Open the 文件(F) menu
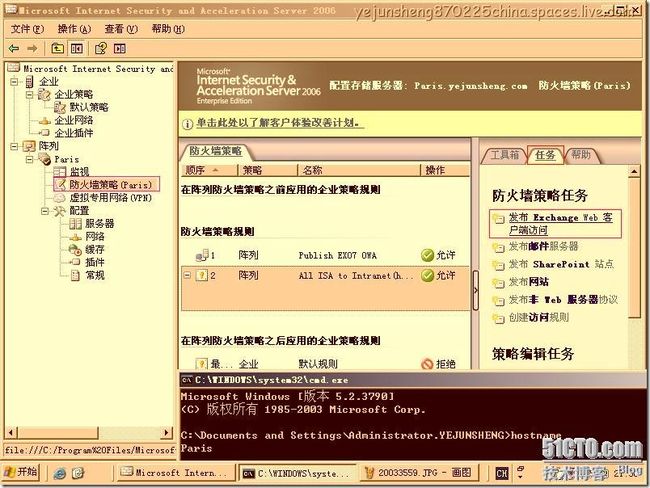The width and height of the screenshot is (650, 488). 27,29
